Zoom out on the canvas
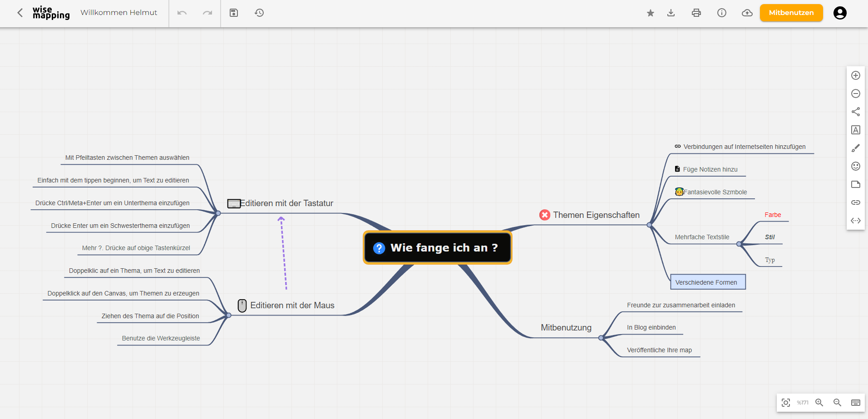The height and width of the screenshot is (419, 868). click(x=838, y=403)
